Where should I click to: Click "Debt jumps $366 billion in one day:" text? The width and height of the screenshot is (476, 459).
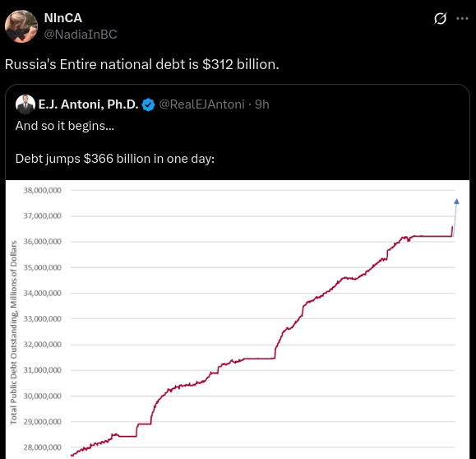tap(115, 159)
